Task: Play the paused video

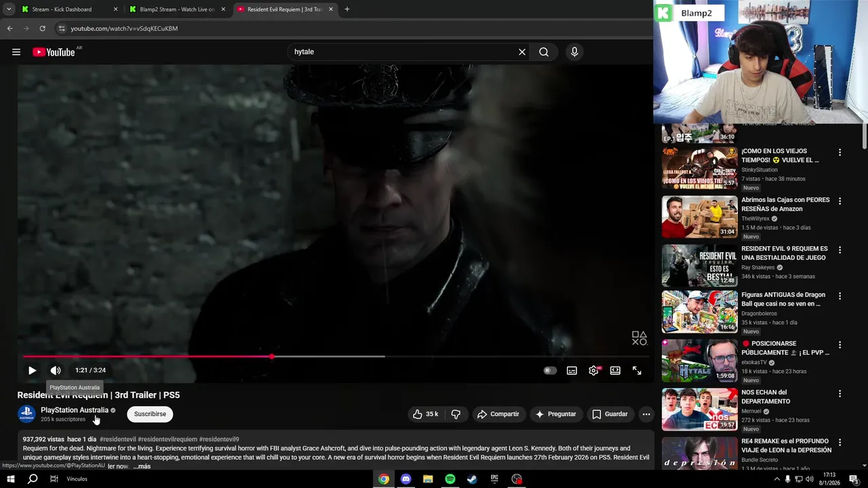Action: 32,370
